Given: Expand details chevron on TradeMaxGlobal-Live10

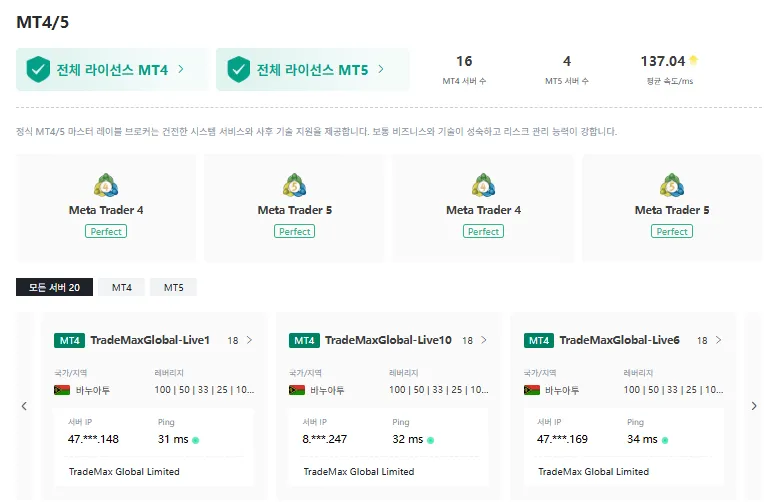Looking at the screenshot, I should pos(484,340).
